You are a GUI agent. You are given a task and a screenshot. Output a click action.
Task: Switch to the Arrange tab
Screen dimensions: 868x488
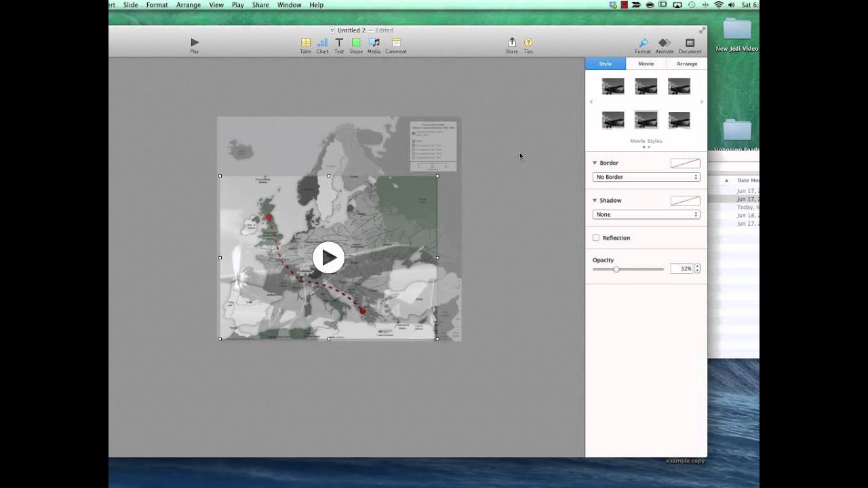(687, 64)
